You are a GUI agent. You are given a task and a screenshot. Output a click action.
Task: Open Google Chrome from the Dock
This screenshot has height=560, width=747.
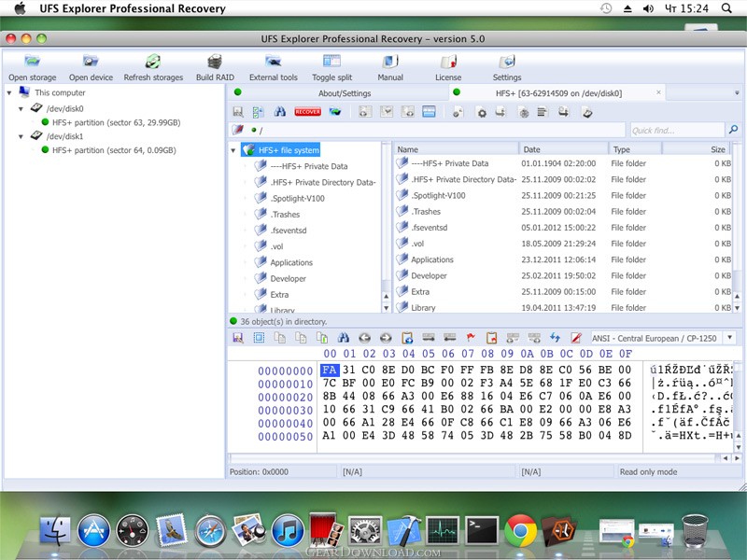tap(520, 530)
